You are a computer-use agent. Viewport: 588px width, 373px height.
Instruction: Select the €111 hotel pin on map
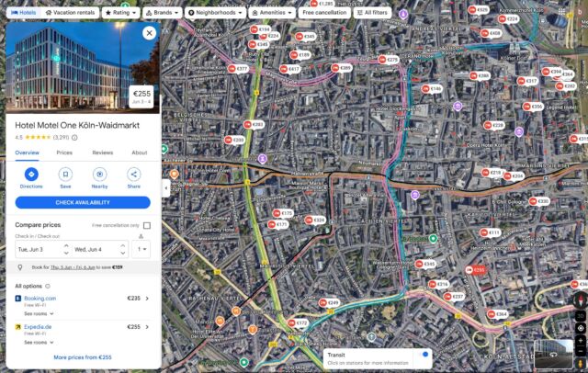(491, 232)
